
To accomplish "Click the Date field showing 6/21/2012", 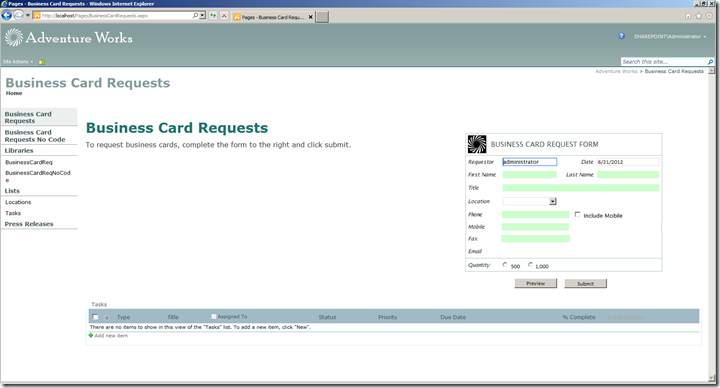I will 628,162.
